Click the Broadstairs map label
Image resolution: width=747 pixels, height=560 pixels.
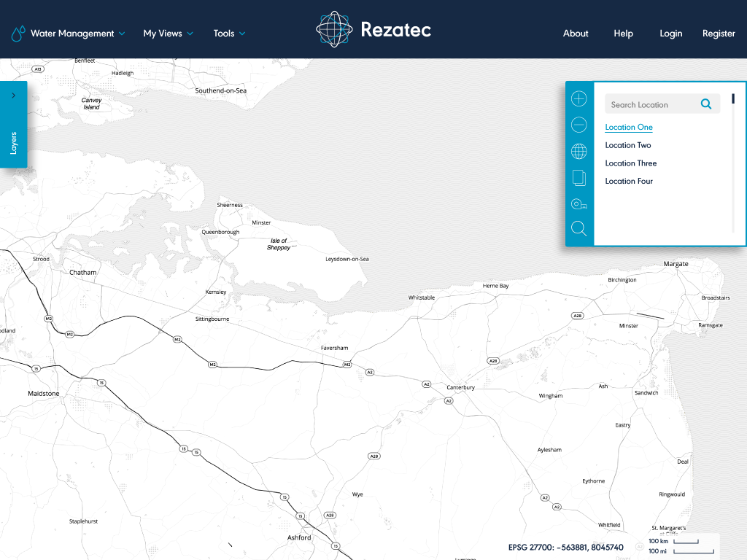point(716,297)
